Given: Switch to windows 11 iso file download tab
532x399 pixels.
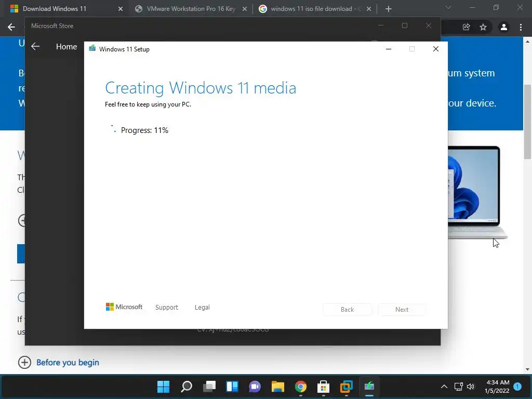Looking at the screenshot, I should (x=315, y=9).
